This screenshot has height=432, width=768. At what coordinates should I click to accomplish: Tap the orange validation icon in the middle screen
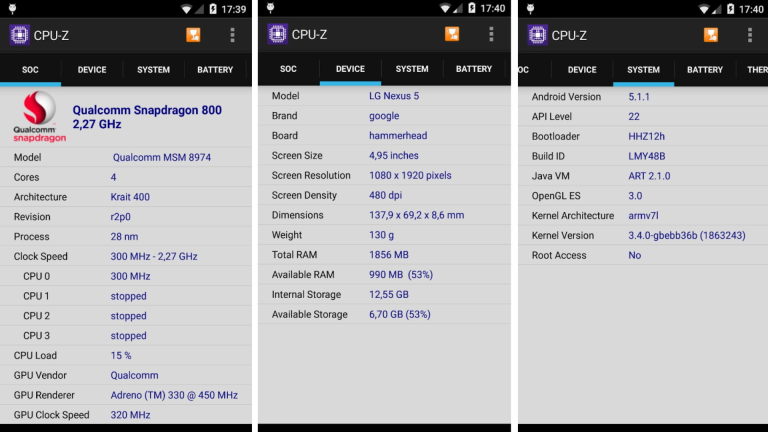452,34
